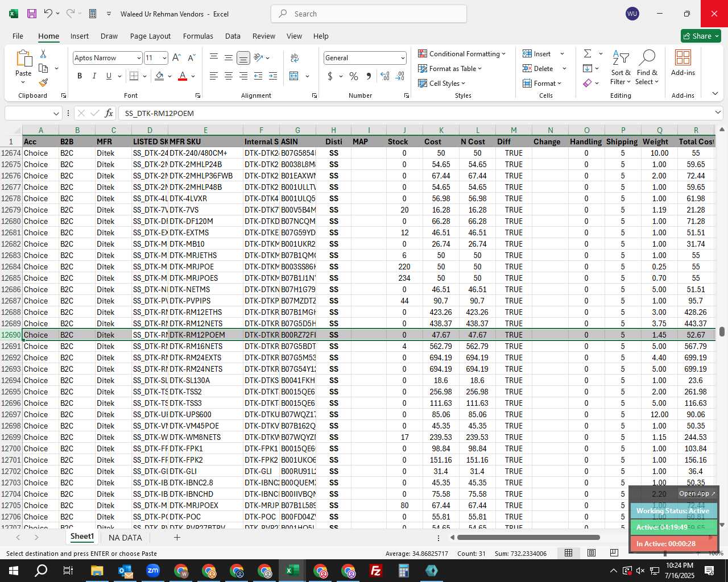Click Decrease Decimal icon
Screen dimensions: 728x582
tap(400, 76)
